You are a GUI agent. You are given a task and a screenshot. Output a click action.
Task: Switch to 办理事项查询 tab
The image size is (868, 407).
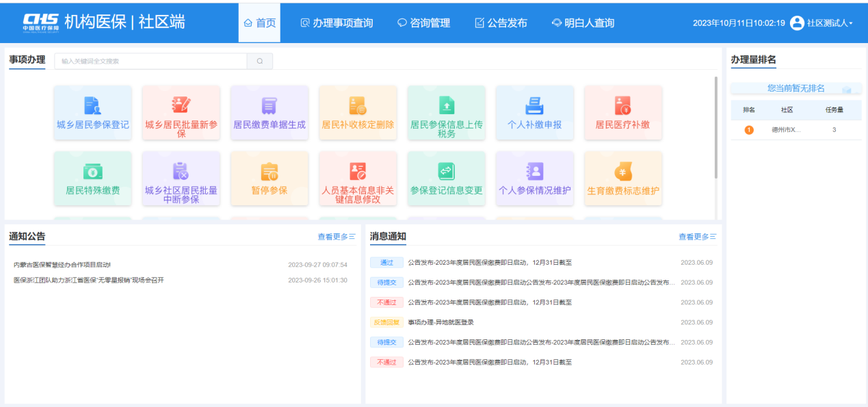pyautogui.click(x=337, y=23)
